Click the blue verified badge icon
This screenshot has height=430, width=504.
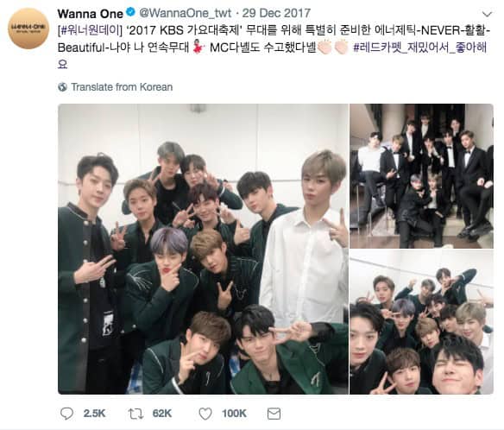pyautogui.click(x=129, y=13)
